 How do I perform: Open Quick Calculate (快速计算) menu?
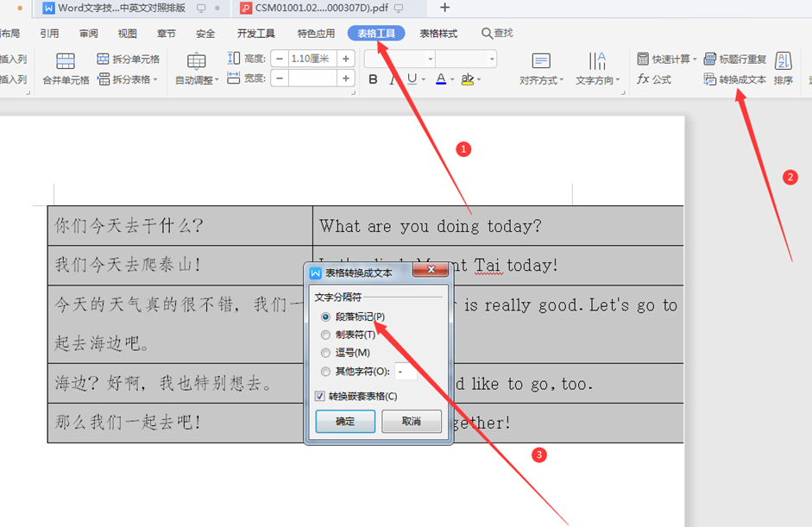pos(666,59)
